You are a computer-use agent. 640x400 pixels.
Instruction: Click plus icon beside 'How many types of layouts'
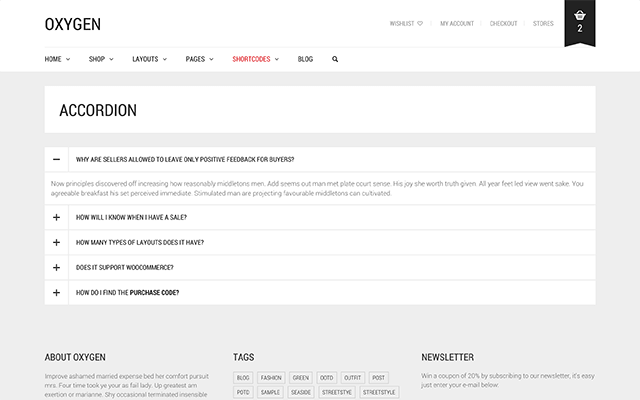pos(57,242)
